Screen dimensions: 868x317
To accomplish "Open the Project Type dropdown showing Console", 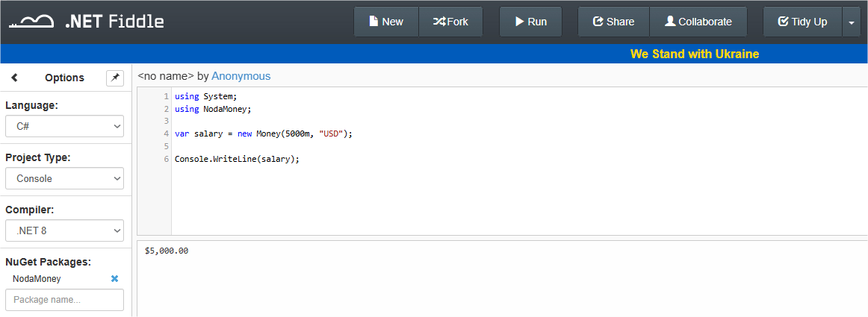I will [x=65, y=179].
